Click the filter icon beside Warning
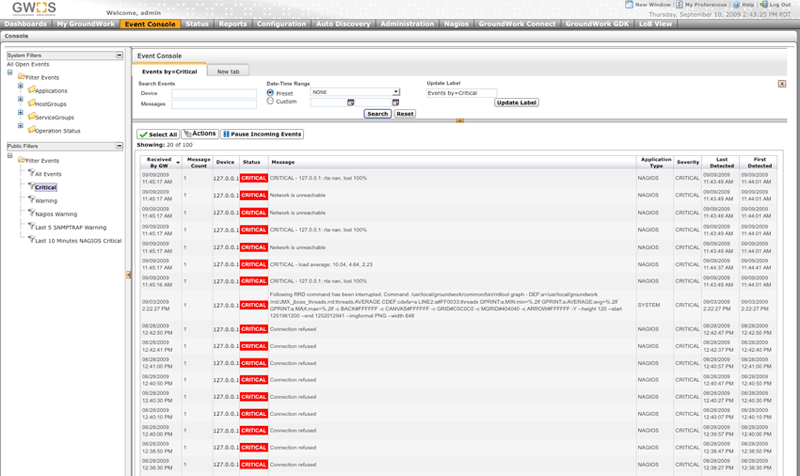The image size is (800, 476). pos(31,199)
